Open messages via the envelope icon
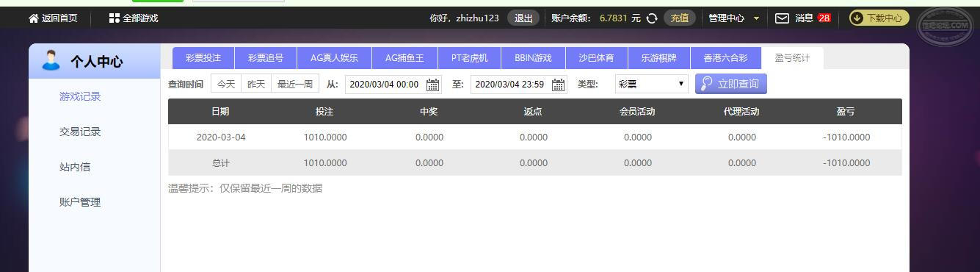Image resolution: width=980 pixels, height=272 pixels. (x=783, y=18)
